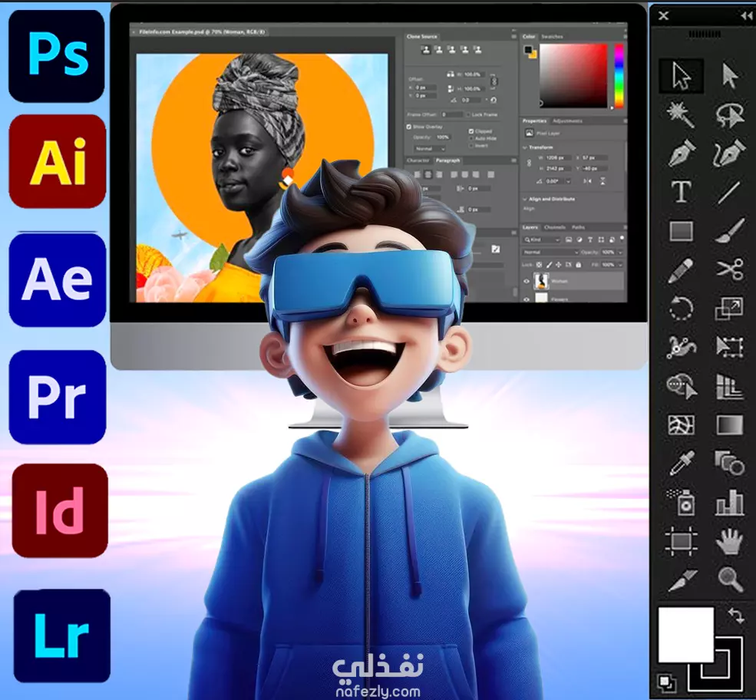The height and width of the screenshot is (700, 756).
Task: Open the rotation angle dropdown in Properties
Action: click(568, 181)
